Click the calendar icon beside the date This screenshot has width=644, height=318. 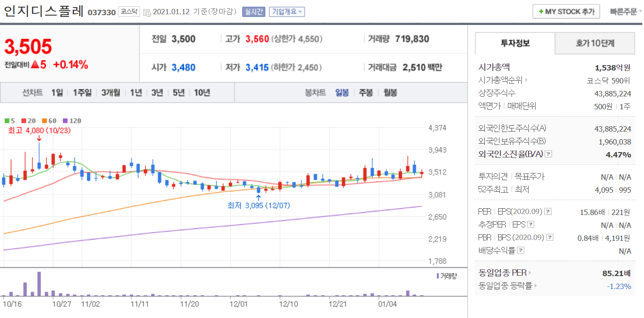click(x=147, y=12)
